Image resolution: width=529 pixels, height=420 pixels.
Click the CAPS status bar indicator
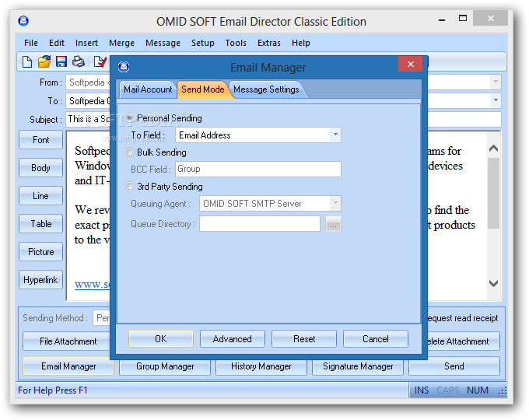click(447, 390)
